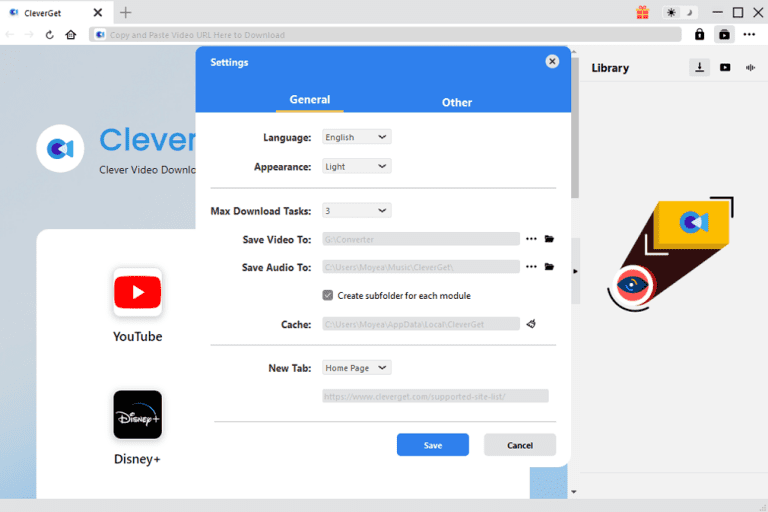Expand the Appearance dropdown
Screen dimensions: 768x512
coord(356,166)
